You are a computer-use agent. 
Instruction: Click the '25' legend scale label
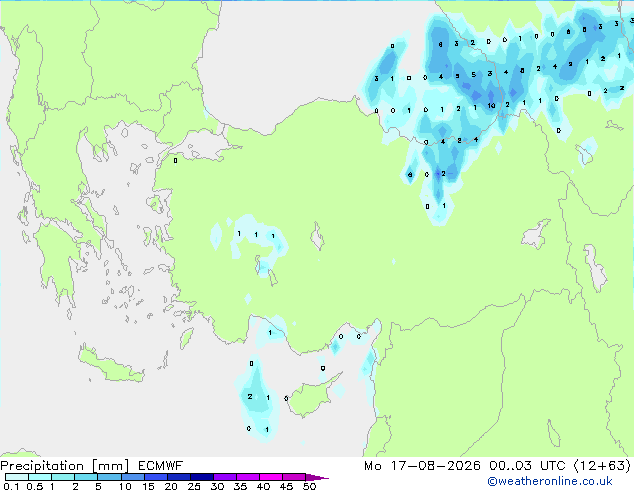(x=194, y=486)
